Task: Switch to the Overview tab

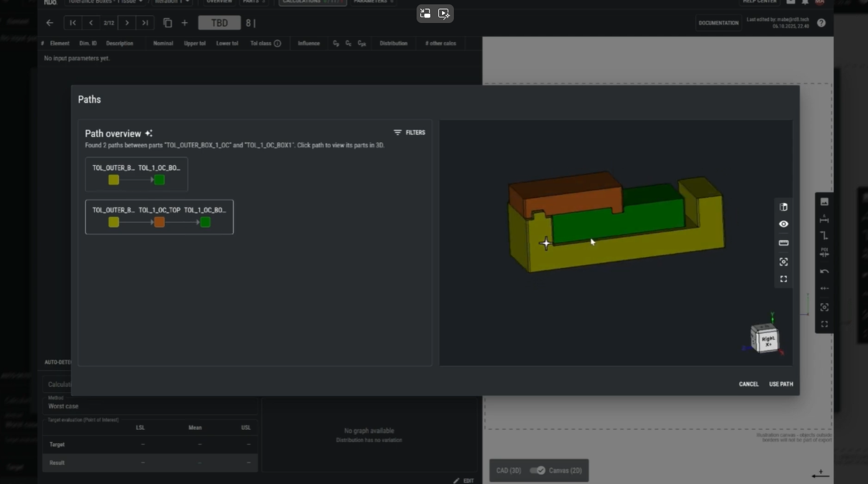Action: point(219,2)
